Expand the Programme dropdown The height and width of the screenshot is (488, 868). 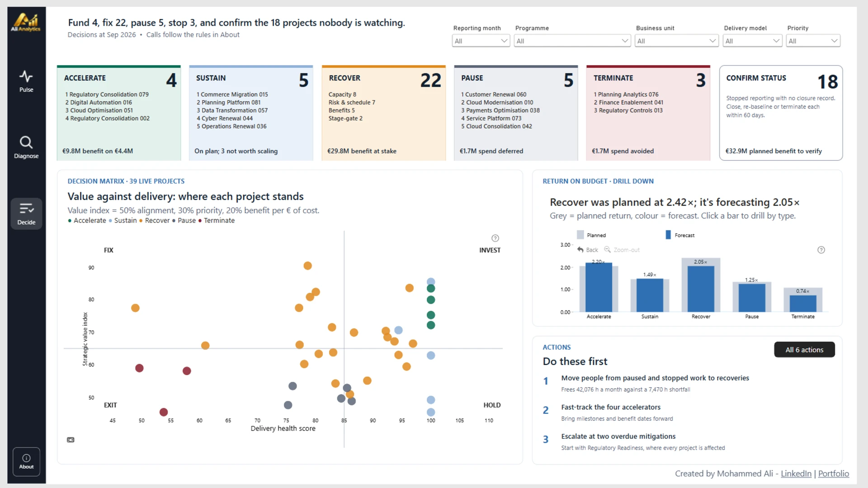point(572,41)
